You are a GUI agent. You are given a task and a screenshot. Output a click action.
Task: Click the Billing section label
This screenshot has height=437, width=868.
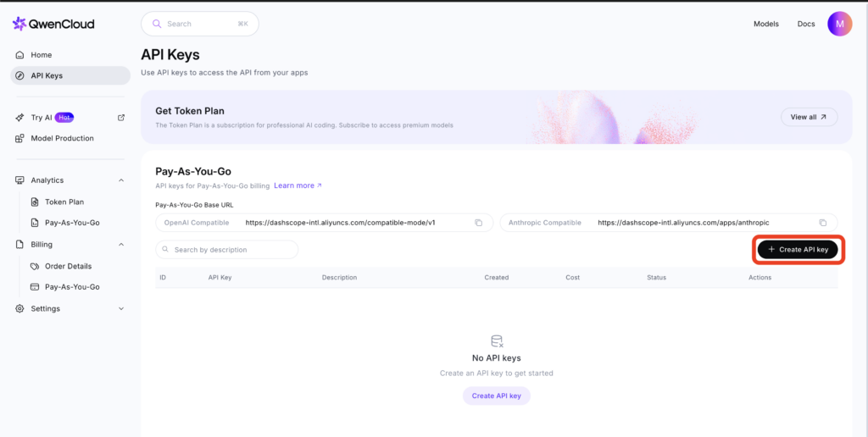(42, 245)
